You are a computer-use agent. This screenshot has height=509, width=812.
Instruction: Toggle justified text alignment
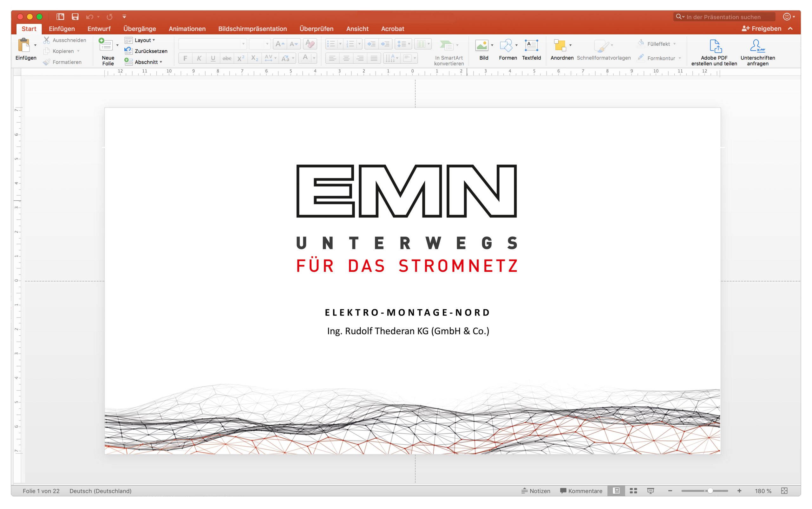click(374, 58)
